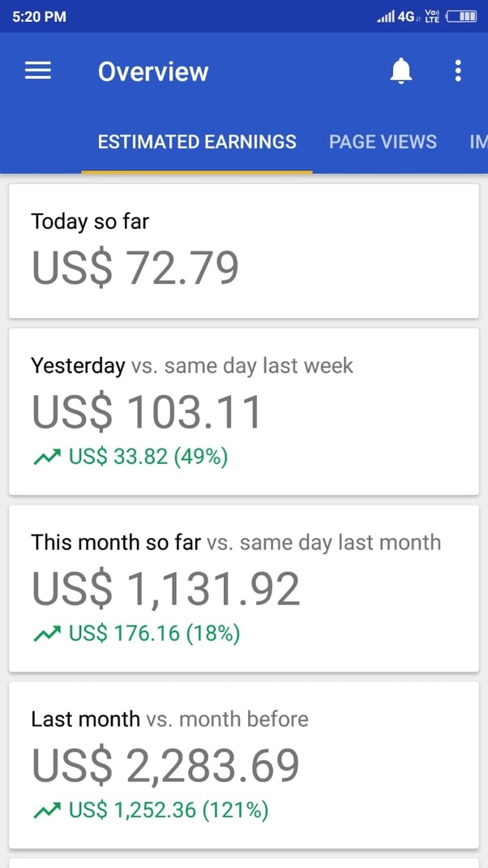Switch to the partially visible IM tab
The image size is (488, 868).
click(478, 142)
